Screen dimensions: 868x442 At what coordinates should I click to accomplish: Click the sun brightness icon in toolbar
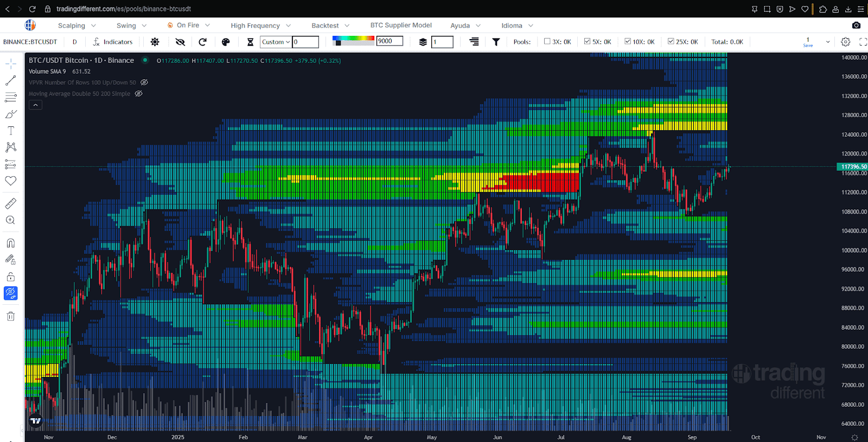tap(155, 42)
